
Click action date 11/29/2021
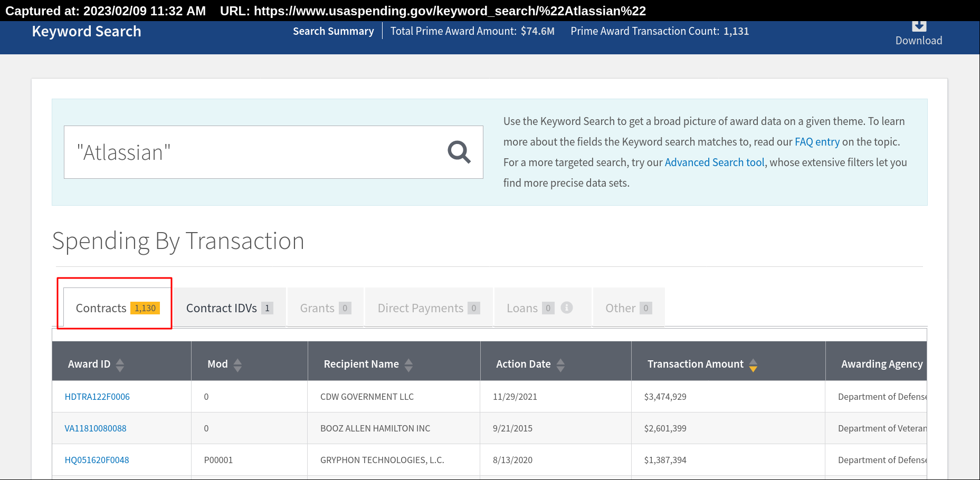click(515, 397)
